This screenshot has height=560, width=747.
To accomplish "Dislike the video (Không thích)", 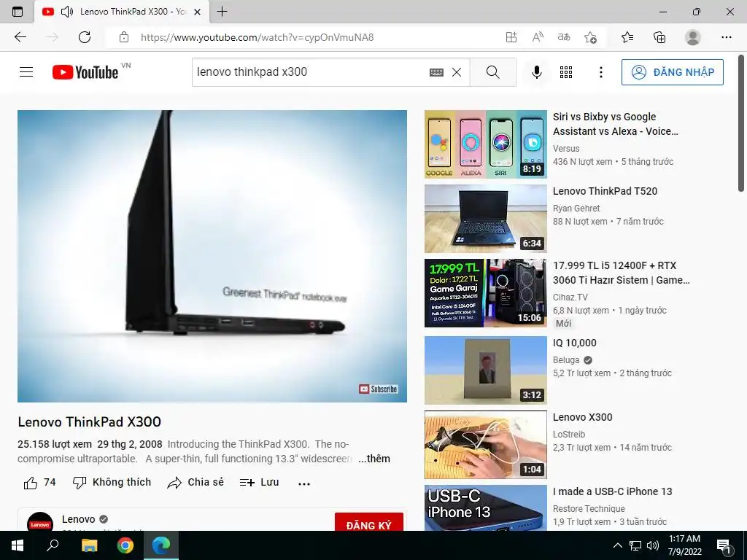I will (x=112, y=483).
